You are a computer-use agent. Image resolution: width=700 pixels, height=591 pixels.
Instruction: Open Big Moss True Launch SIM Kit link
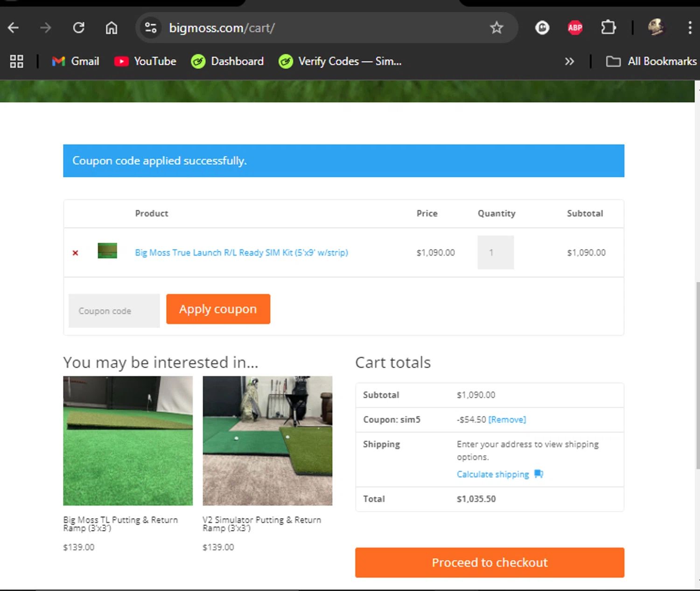pyautogui.click(x=241, y=253)
